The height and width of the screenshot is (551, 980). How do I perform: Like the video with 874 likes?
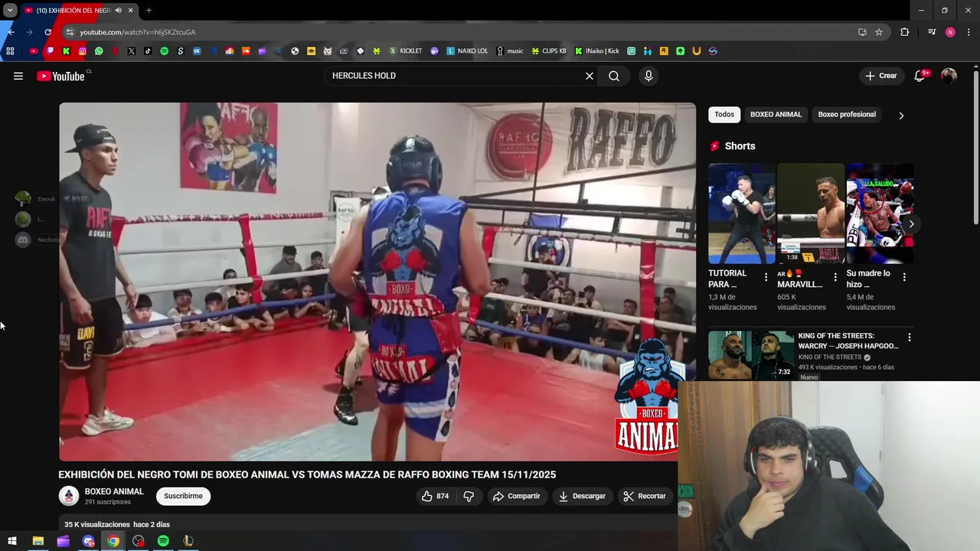coord(435,496)
